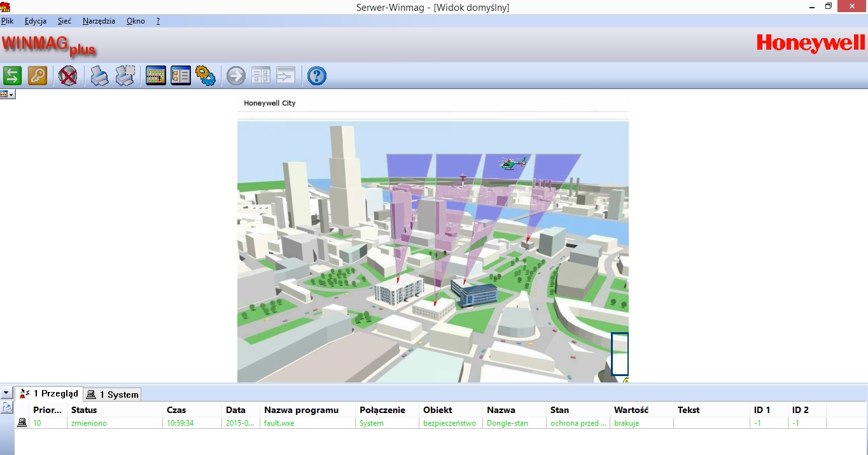This screenshot has height=455, width=868.
Task: Select the 'fault.wxe' program name cell
Action: click(x=308, y=423)
